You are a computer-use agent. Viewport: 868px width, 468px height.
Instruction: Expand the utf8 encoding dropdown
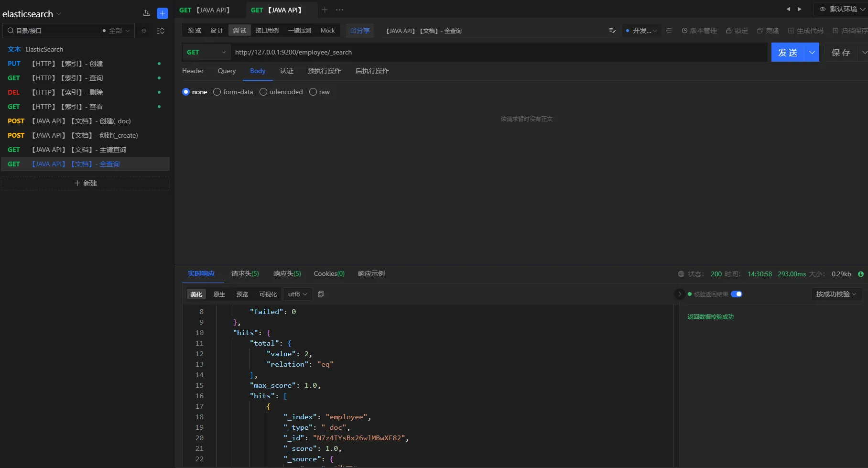pyautogui.click(x=297, y=294)
